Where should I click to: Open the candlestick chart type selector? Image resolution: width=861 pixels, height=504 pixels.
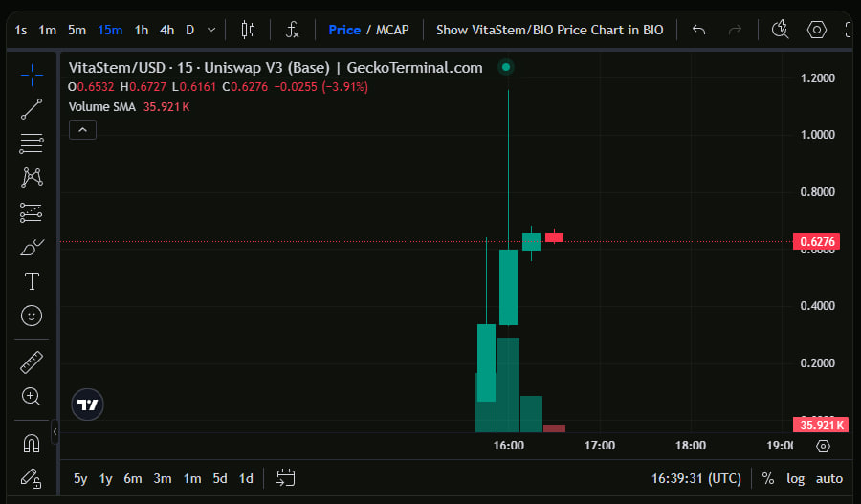248,30
